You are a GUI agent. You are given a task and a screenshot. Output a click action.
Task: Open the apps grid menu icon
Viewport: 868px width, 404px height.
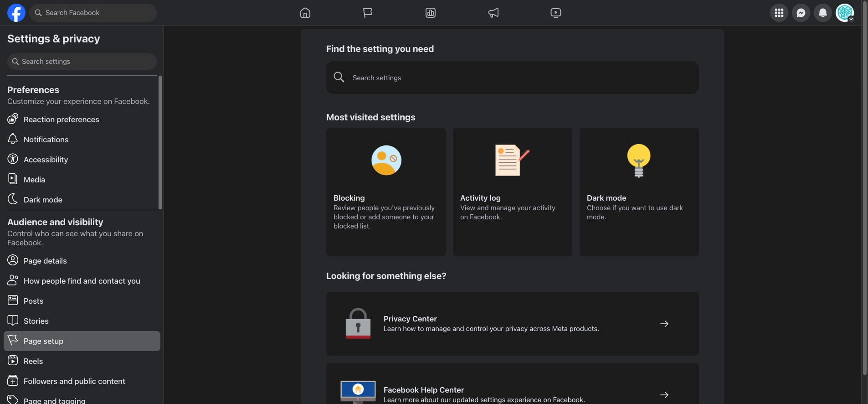(x=779, y=13)
